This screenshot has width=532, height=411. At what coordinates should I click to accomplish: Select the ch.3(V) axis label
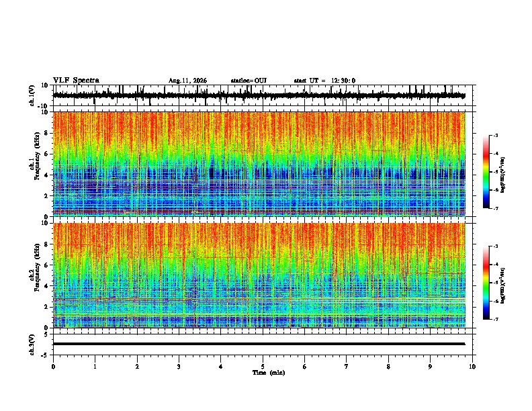click(x=32, y=345)
